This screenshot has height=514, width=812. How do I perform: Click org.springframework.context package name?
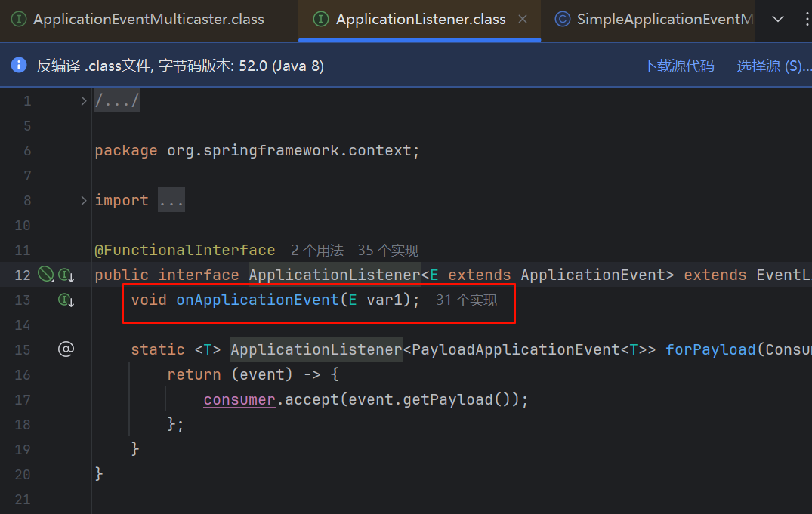pyautogui.click(x=289, y=151)
